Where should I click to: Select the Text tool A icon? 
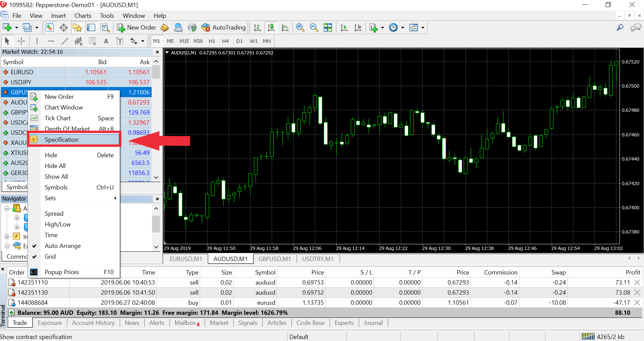point(106,41)
